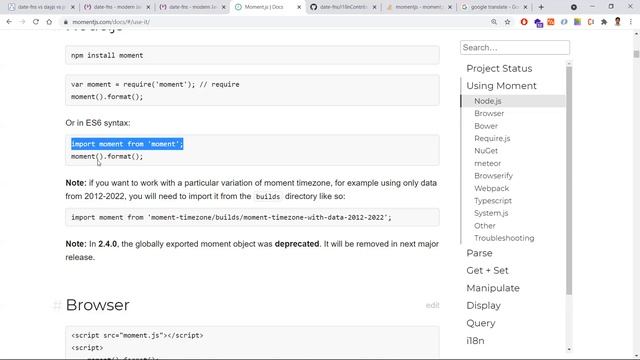Go back with browser back arrow
The image size is (640, 360).
click(x=9, y=22)
